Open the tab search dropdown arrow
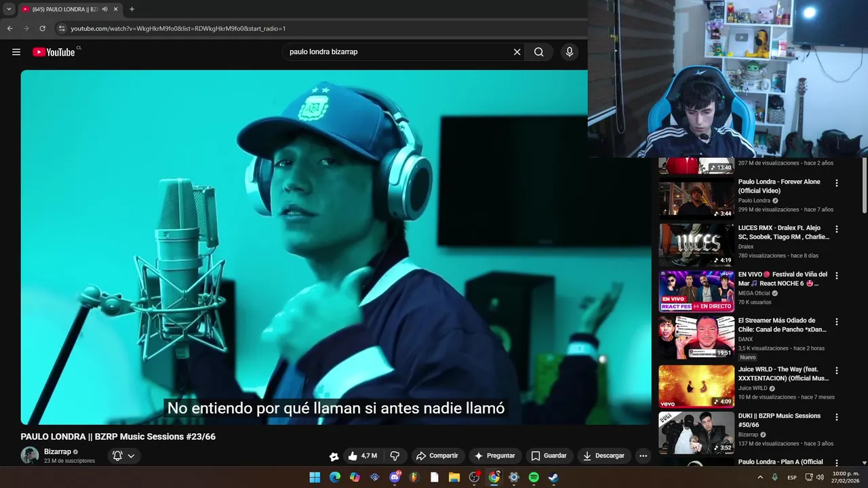The width and height of the screenshot is (868, 488). [9, 9]
